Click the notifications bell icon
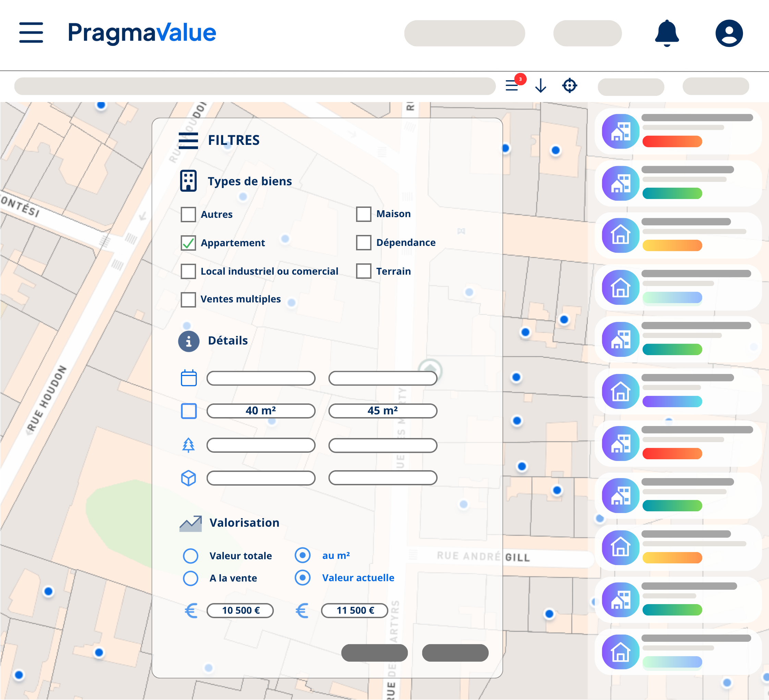Viewport: 769px width, 700px height. tap(667, 33)
